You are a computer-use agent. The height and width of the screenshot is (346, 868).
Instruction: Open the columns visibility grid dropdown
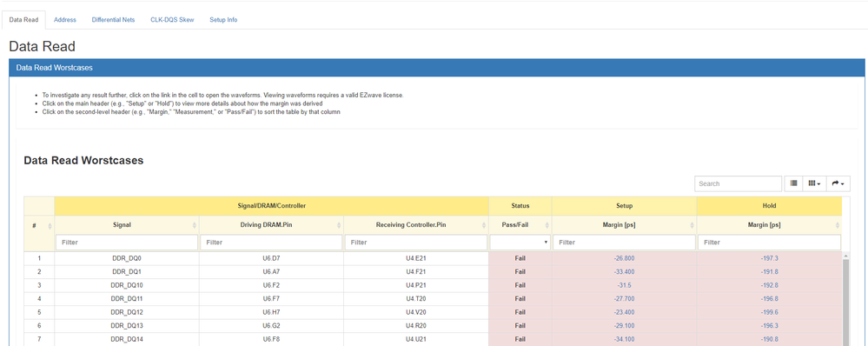[x=814, y=183]
